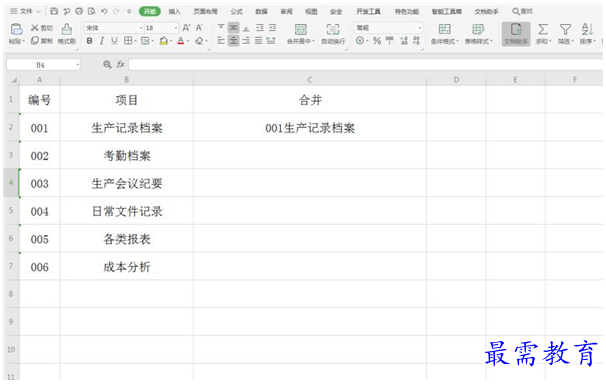Viewport: 606px width, 385px height.
Task: Open the number format dropdown (常规)
Action: 419,28
